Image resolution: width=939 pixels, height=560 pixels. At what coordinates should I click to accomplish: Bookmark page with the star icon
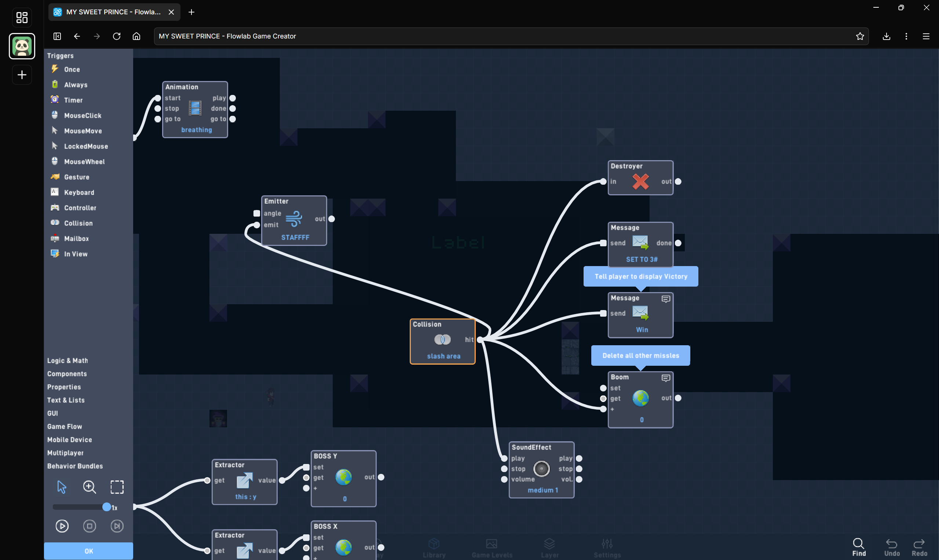point(860,36)
